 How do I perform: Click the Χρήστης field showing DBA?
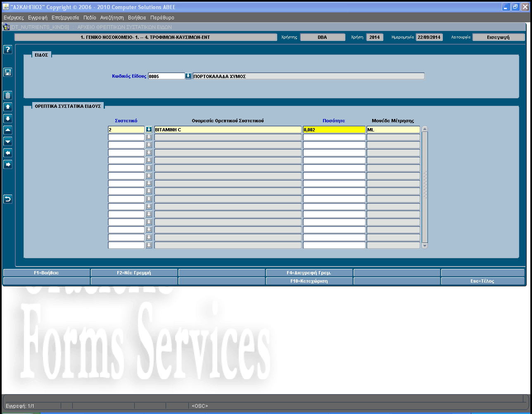coord(323,37)
